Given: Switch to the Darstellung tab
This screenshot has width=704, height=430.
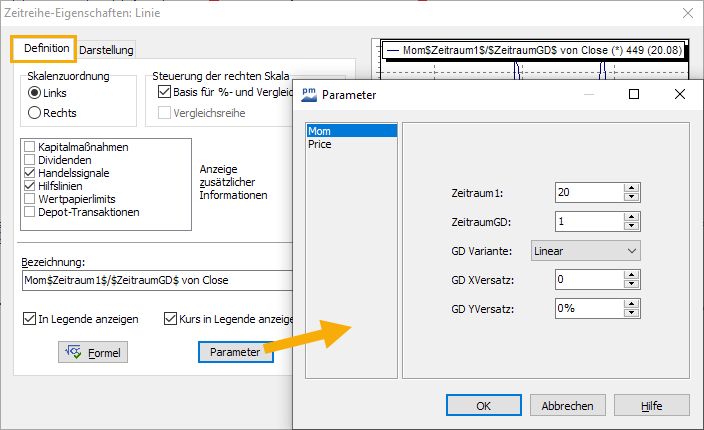Looking at the screenshot, I should (x=106, y=50).
